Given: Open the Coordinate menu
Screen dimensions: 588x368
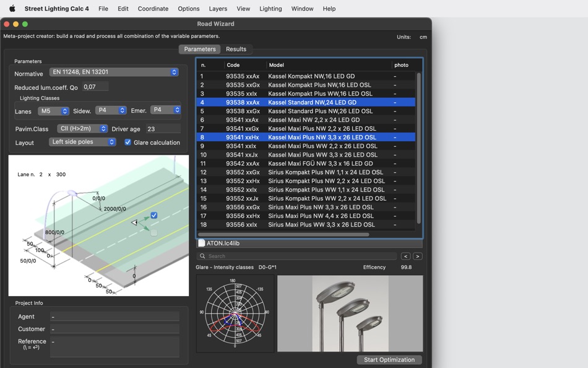Looking at the screenshot, I should pyautogui.click(x=153, y=9).
